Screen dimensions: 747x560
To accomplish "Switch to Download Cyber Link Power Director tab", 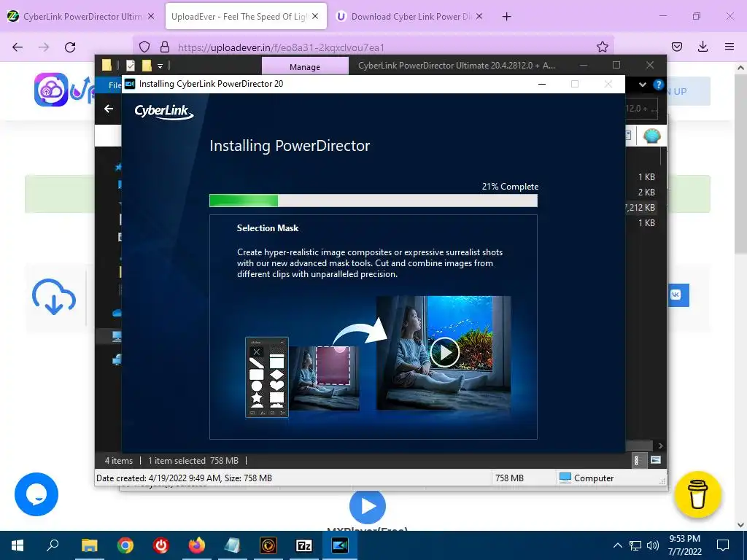I will (411, 16).
